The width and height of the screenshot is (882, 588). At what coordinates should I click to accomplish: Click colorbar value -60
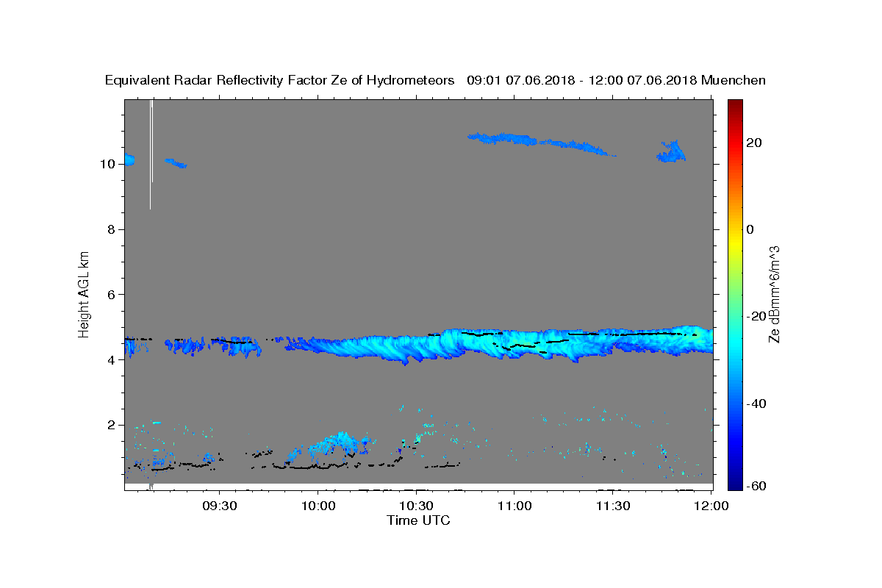click(x=756, y=485)
